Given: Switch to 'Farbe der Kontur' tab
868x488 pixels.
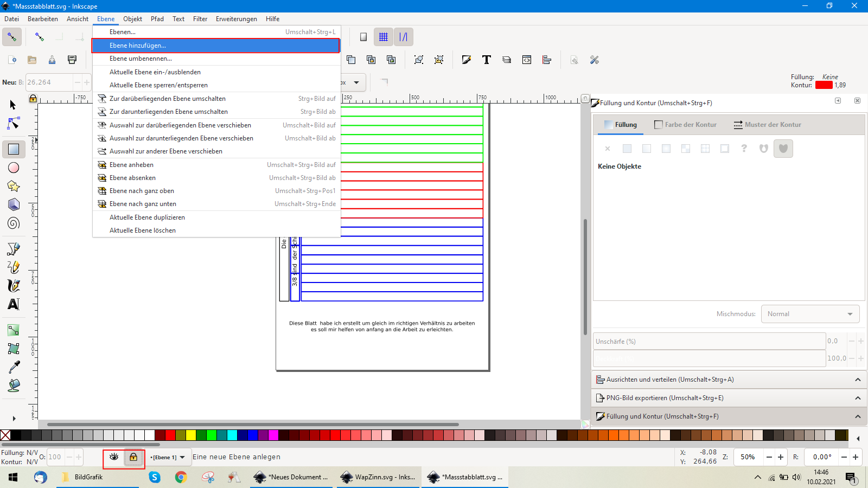Looking at the screenshot, I should pyautogui.click(x=685, y=125).
